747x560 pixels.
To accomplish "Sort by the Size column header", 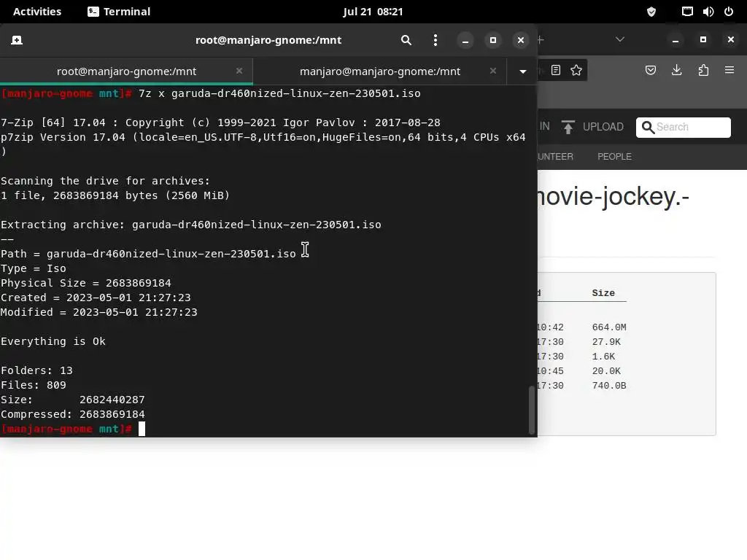I will pyautogui.click(x=603, y=293).
